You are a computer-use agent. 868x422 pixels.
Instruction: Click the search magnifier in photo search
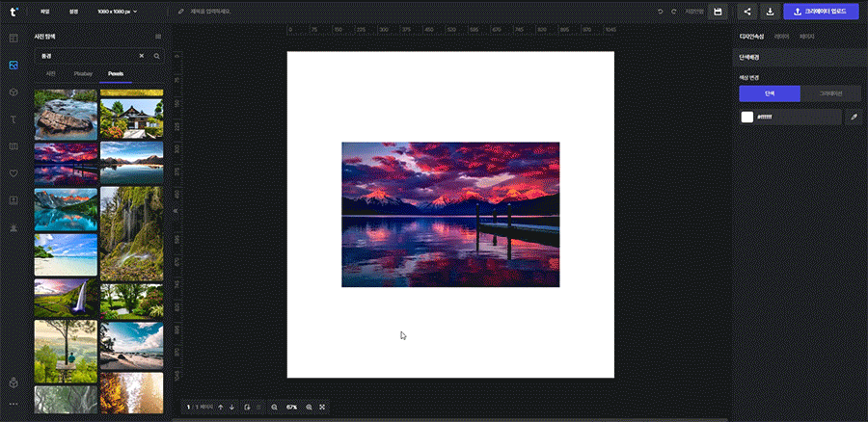pos(156,56)
